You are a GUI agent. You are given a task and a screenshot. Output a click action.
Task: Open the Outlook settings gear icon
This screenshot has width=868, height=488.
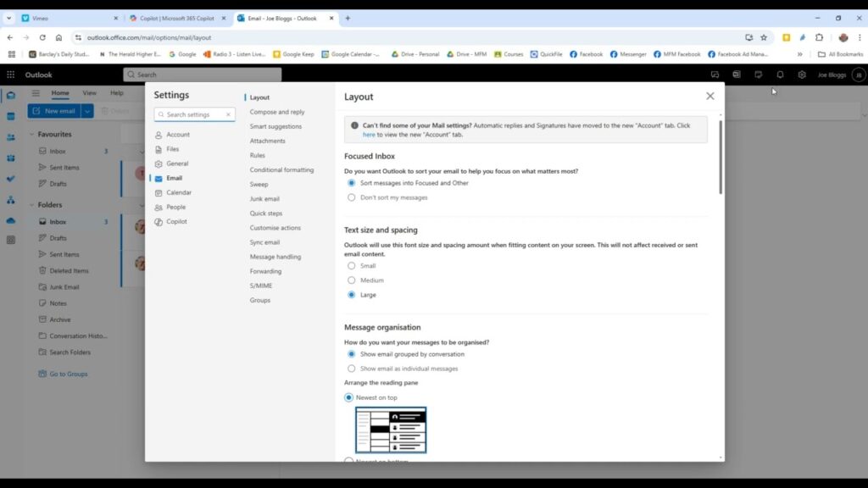802,75
